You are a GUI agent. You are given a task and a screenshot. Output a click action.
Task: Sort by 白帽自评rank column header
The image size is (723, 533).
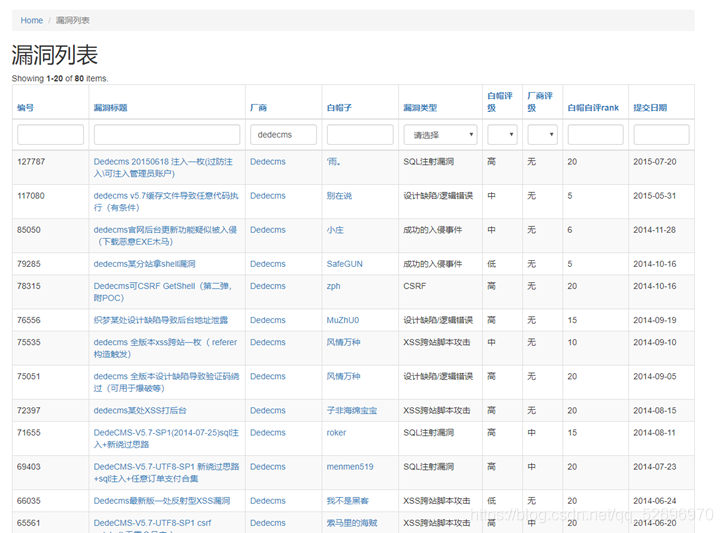coord(593,107)
